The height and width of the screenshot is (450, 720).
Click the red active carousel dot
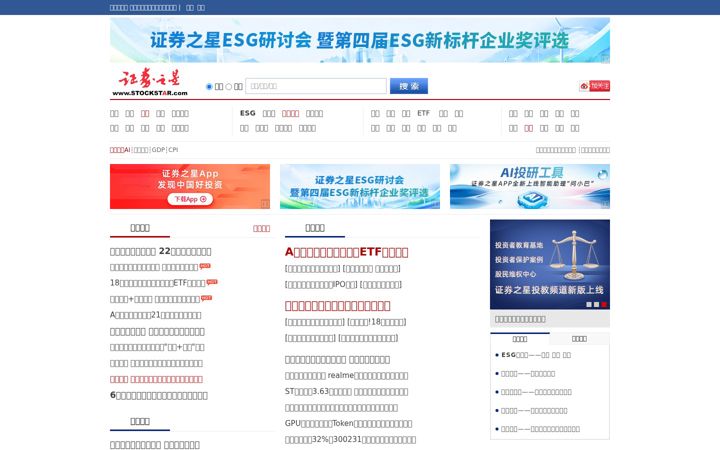pyautogui.click(x=604, y=304)
